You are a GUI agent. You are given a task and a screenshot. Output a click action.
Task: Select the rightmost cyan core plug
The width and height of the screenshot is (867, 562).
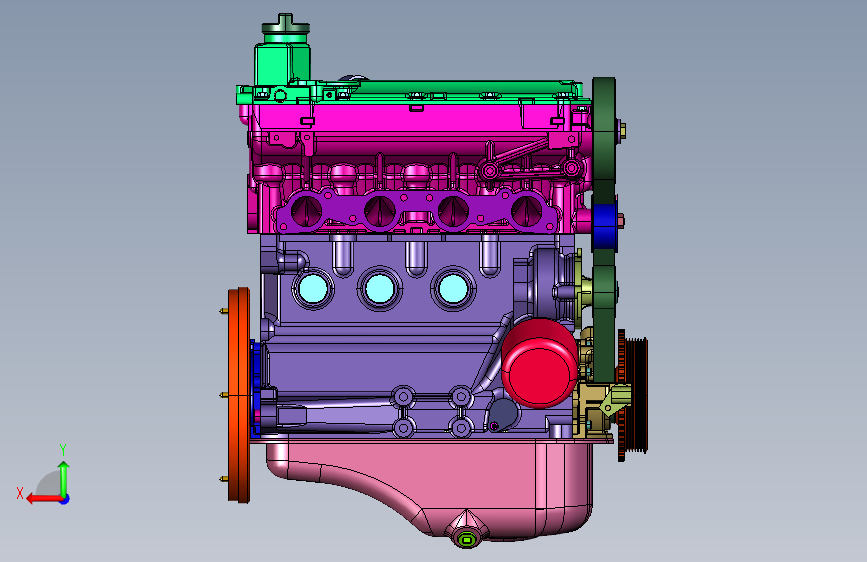[453, 288]
